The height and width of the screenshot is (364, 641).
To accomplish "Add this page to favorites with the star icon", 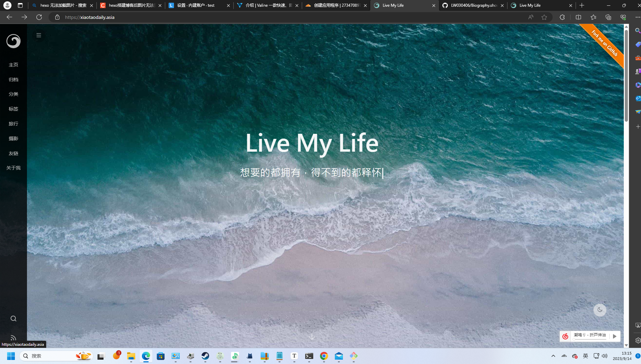I will coord(544,17).
